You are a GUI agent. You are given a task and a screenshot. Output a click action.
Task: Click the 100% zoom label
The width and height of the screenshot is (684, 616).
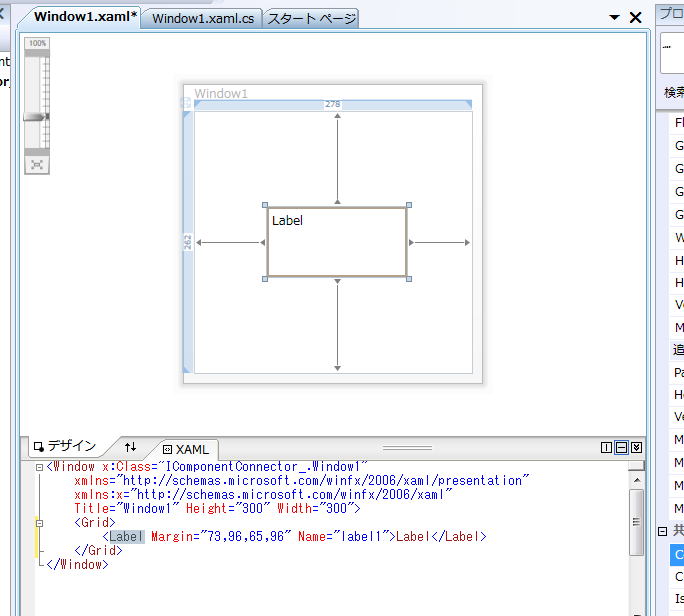pyautogui.click(x=37, y=43)
